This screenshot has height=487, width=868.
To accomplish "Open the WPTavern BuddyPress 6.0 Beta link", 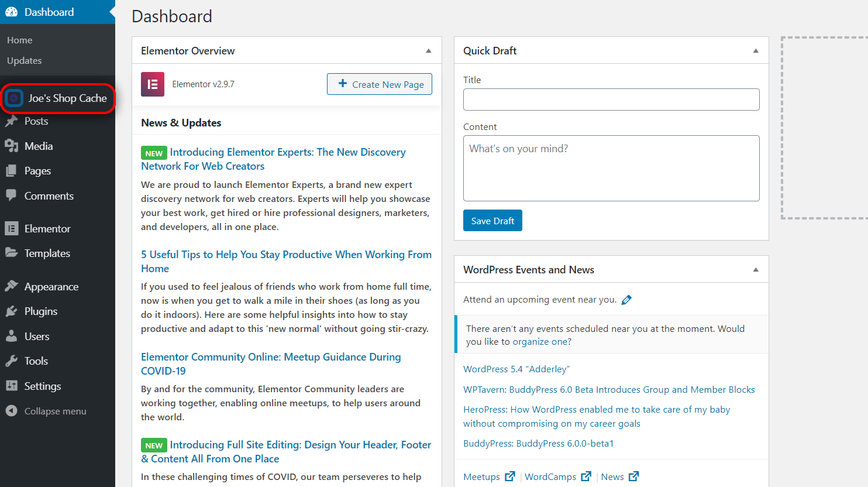I will tap(609, 389).
